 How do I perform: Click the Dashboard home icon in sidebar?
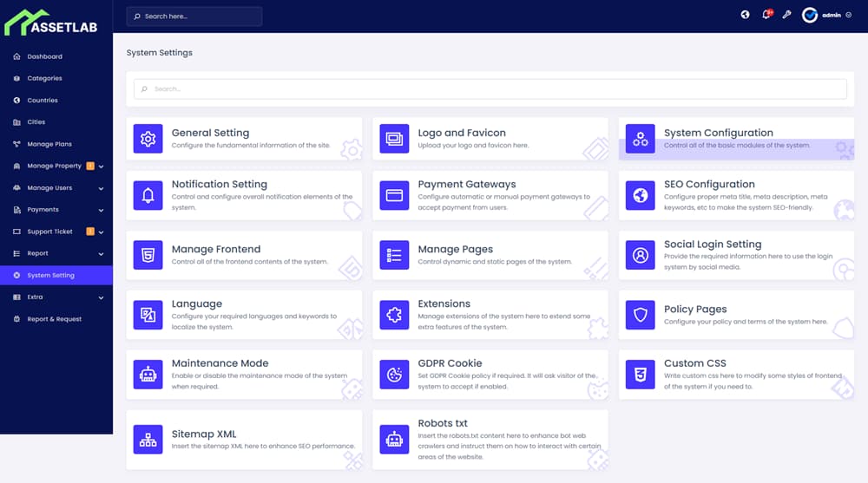[x=16, y=56]
